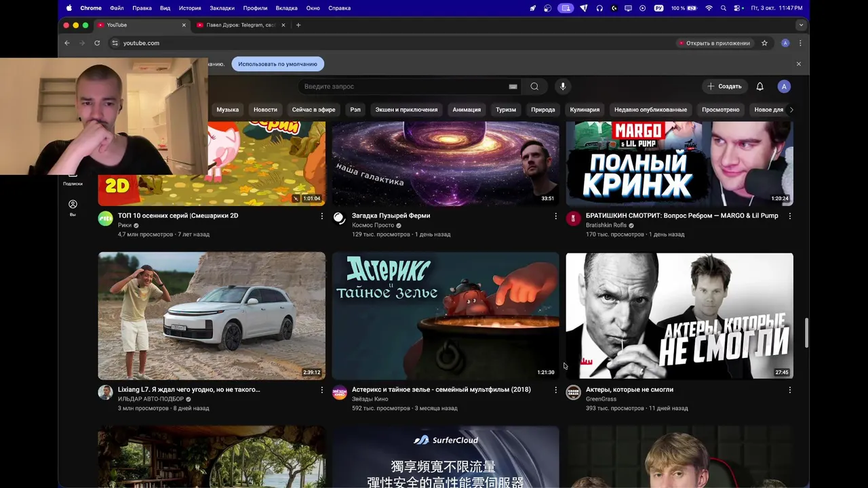Select the Экшен и приключения chip
The height and width of the screenshot is (488, 868).
point(406,109)
